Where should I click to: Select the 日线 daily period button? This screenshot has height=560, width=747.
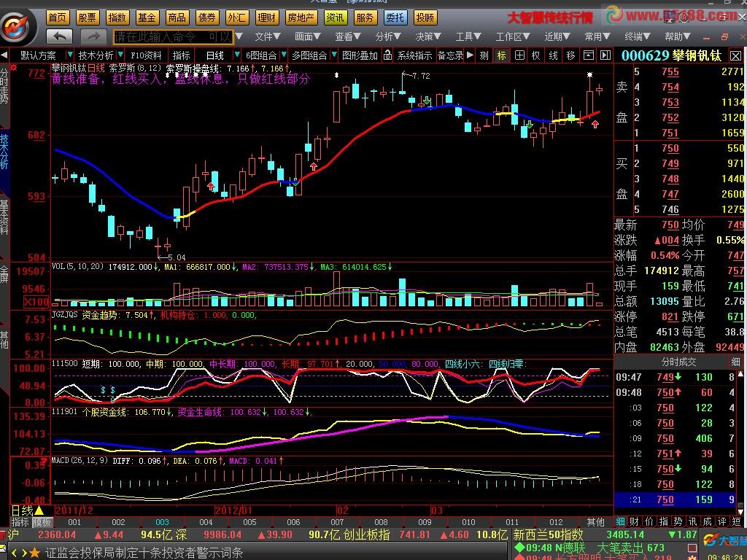[x=215, y=55]
